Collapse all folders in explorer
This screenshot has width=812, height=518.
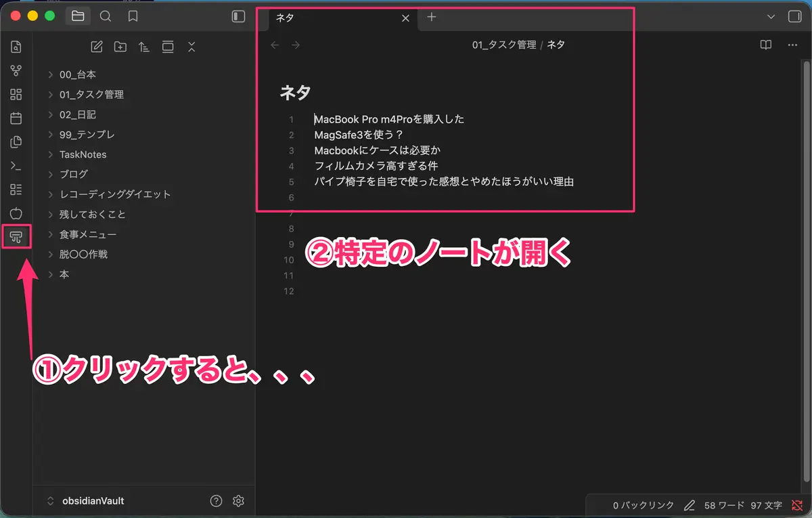click(x=191, y=47)
